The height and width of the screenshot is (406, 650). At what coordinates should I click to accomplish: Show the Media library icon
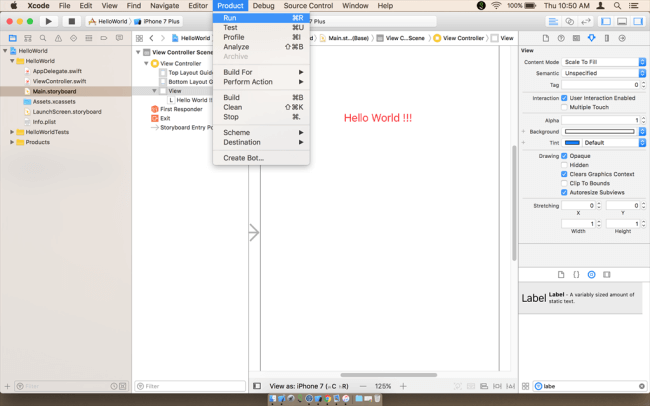pyautogui.click(x=607, y=275)
